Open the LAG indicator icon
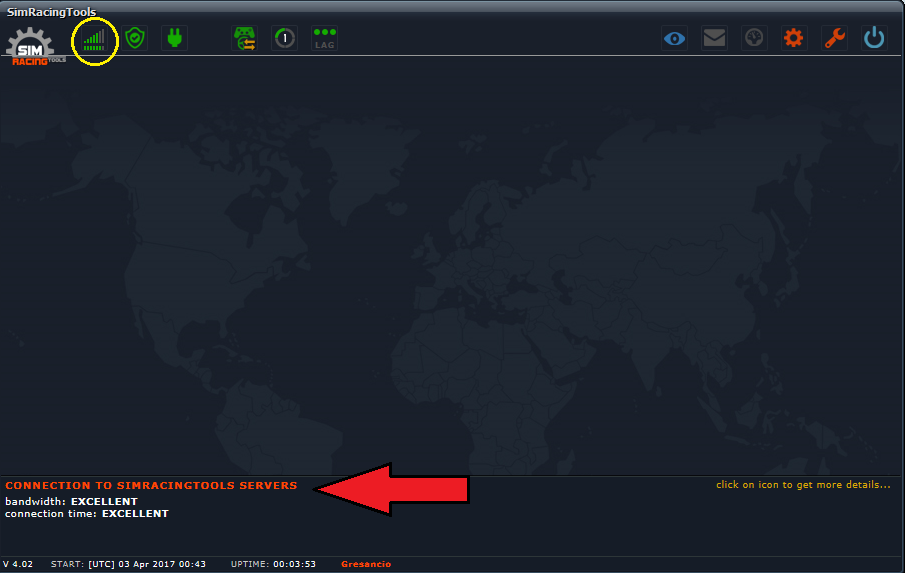 coord(324,39)
